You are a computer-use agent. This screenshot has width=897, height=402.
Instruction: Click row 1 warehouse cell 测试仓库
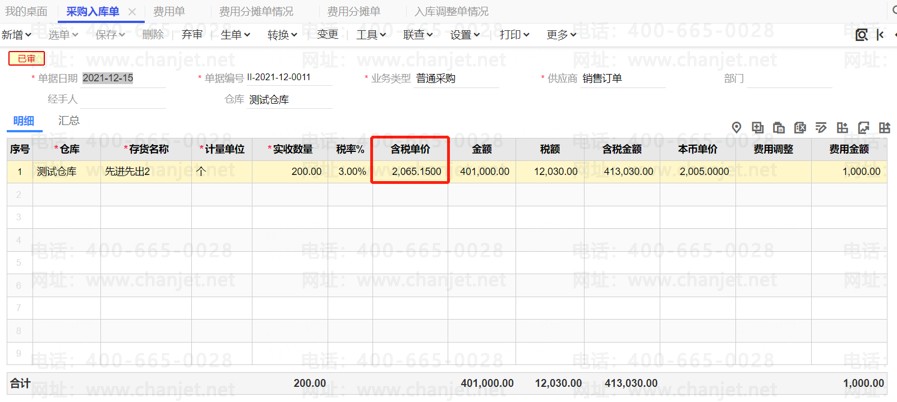tap(66, 172)
